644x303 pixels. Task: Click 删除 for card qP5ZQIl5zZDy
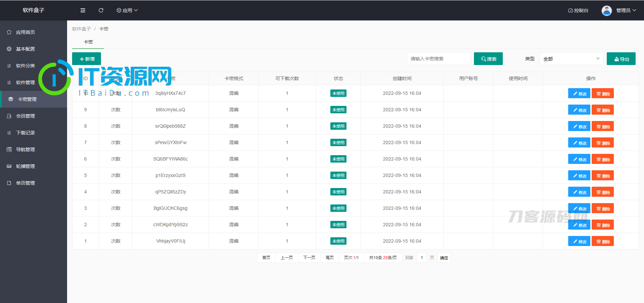pos(603,192)
